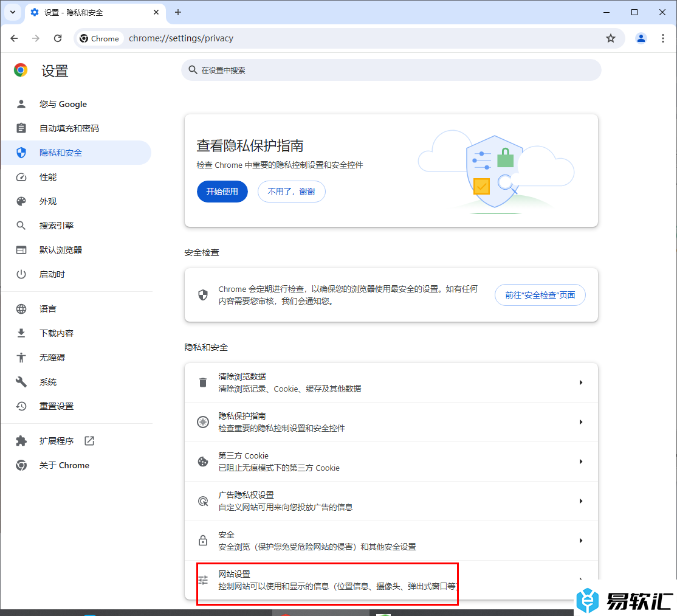Screen dimensions: 677x616
Task: Open the 第三方 Cookie row
Action: pos(391,462)
